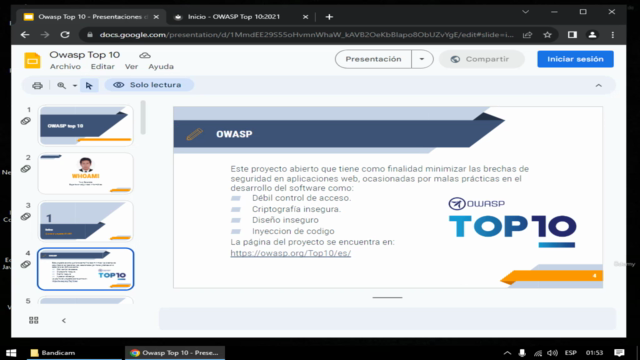Click the filmstrip scrollbar
This screenshot has height=360, width=640.
pyautogui.click(x=143, y=118)
